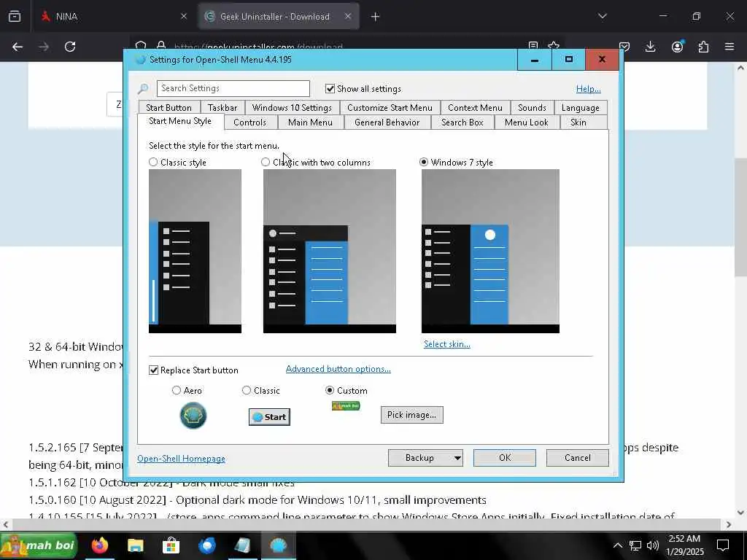
Task: Switch to the NINA browser tab
Action: tap(113, 16)
